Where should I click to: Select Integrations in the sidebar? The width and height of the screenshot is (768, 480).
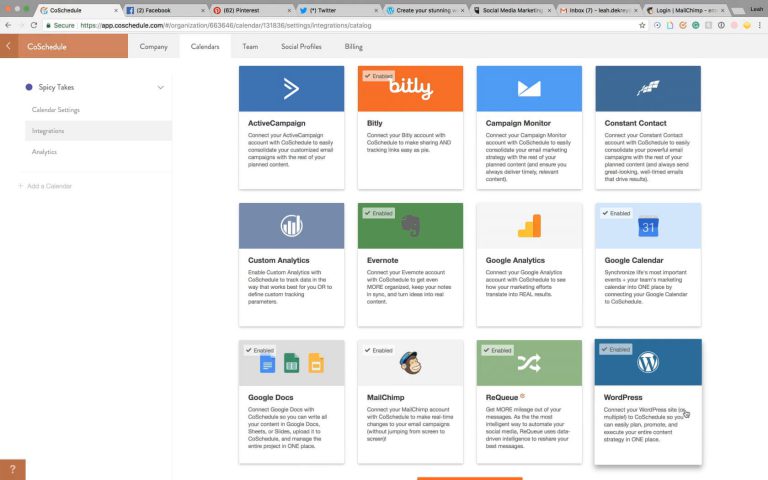pyautogui.click(x=98, y=131)
